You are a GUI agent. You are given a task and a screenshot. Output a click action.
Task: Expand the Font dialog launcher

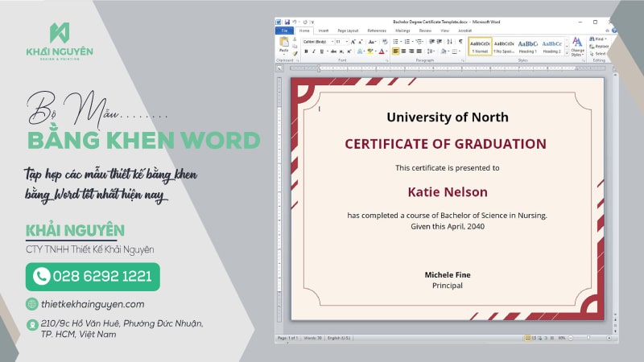pyautogui.click(x=386, y=60)
